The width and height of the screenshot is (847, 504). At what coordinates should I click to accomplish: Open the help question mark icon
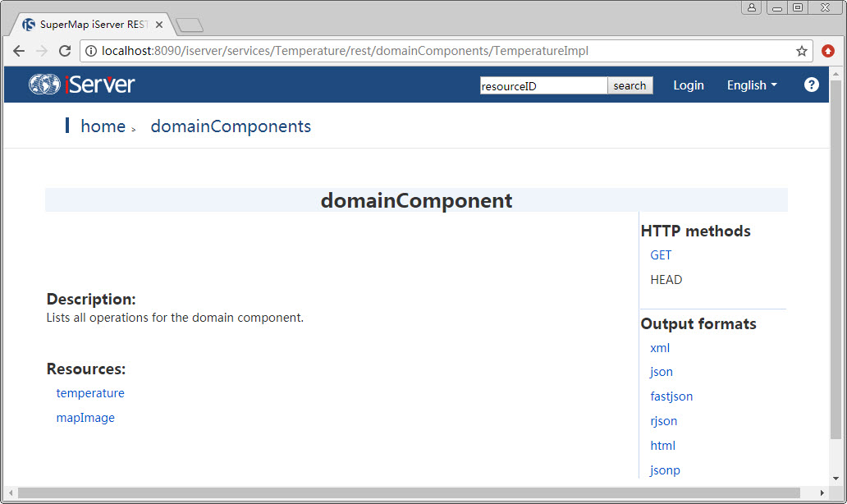(x=811, y=85)
